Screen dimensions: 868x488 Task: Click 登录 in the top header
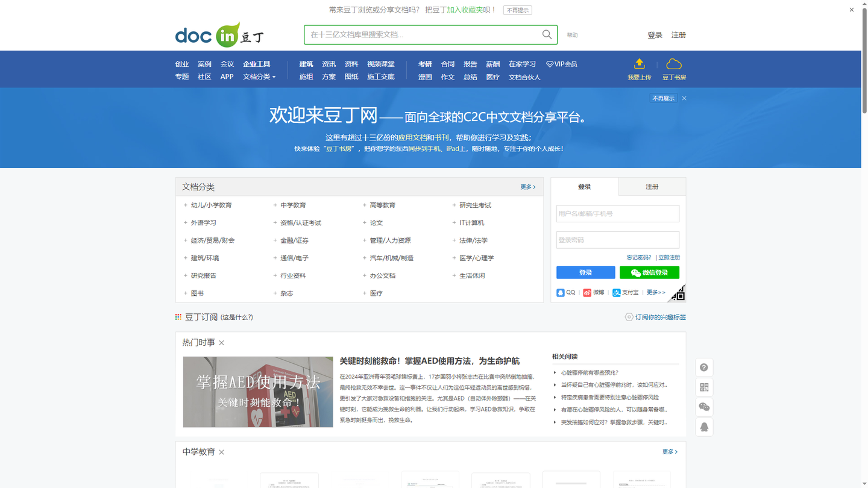(655, 35)
